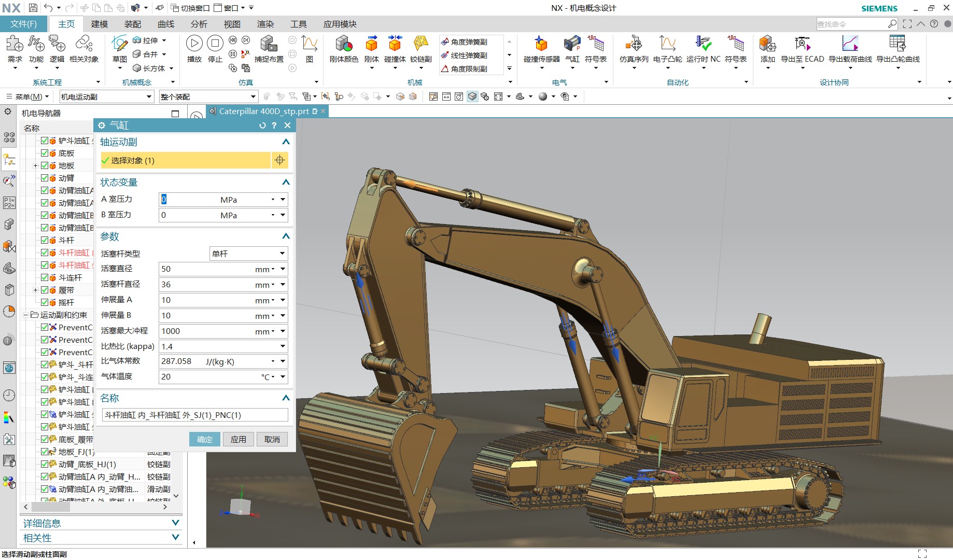Click 取消 cancel button
Image resolution: width=953 pixels, height=560 pixels.
pos(272,439)
